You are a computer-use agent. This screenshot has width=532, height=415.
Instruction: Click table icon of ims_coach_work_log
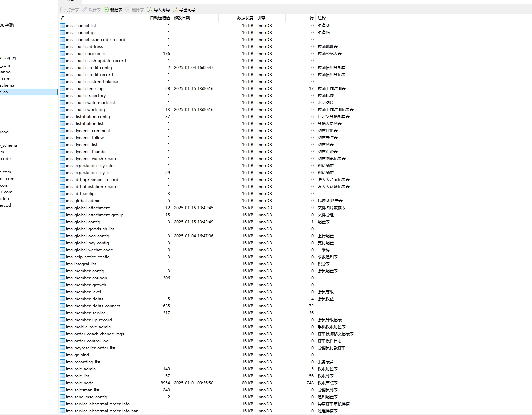(x=63, y=109)
